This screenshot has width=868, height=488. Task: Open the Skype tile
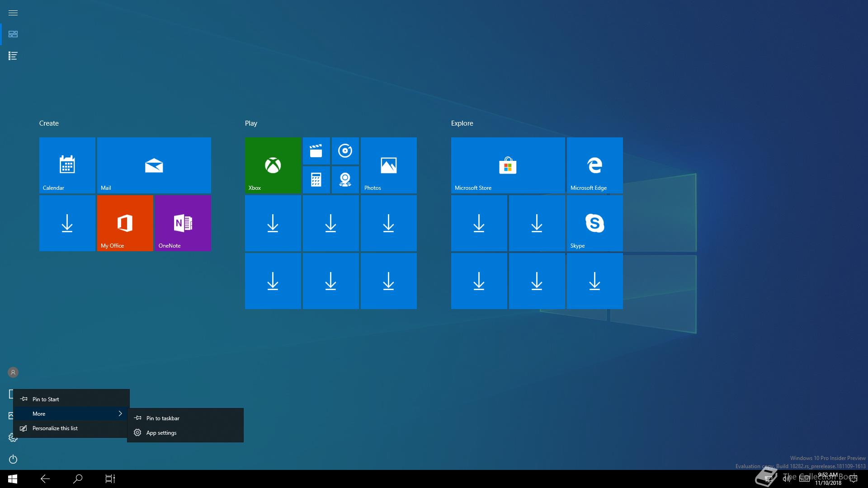pyautogui.click(x=595, y=223)
